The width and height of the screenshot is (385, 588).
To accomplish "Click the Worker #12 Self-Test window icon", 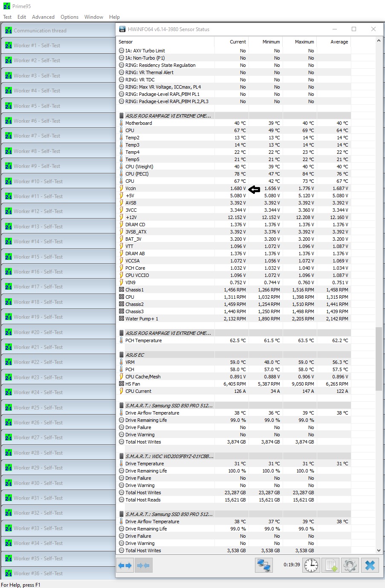I will pyautogui.click(x=9, y=211).
